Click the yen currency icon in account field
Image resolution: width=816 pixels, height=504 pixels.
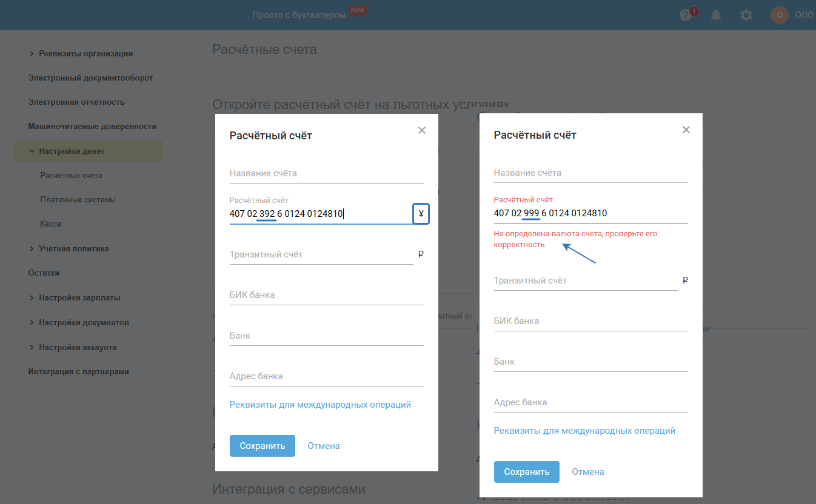point(421,214)
